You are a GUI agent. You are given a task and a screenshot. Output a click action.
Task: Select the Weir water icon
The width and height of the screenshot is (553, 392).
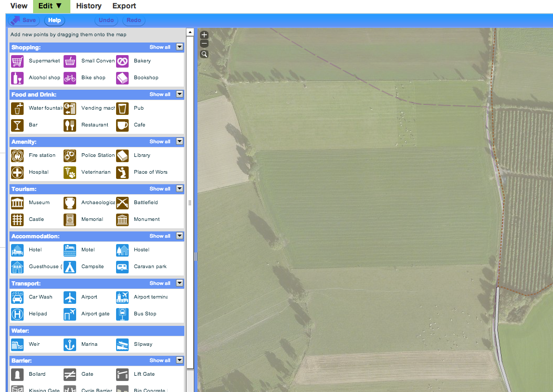pos(17,344)
